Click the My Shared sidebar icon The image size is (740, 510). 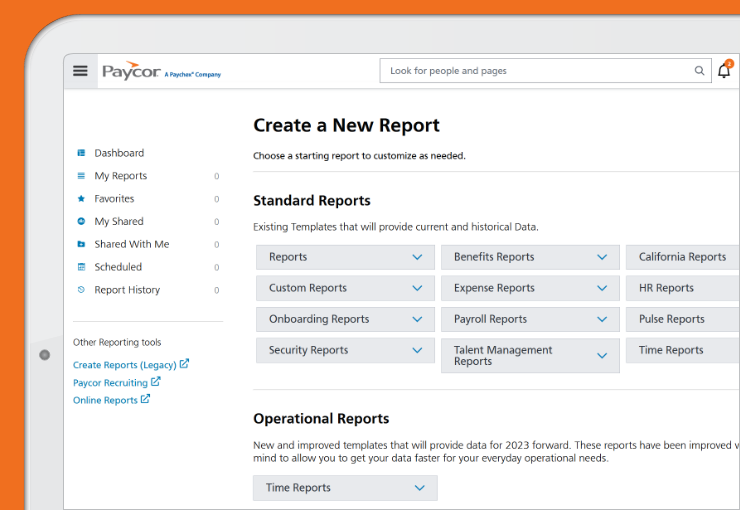pos(81,222)
